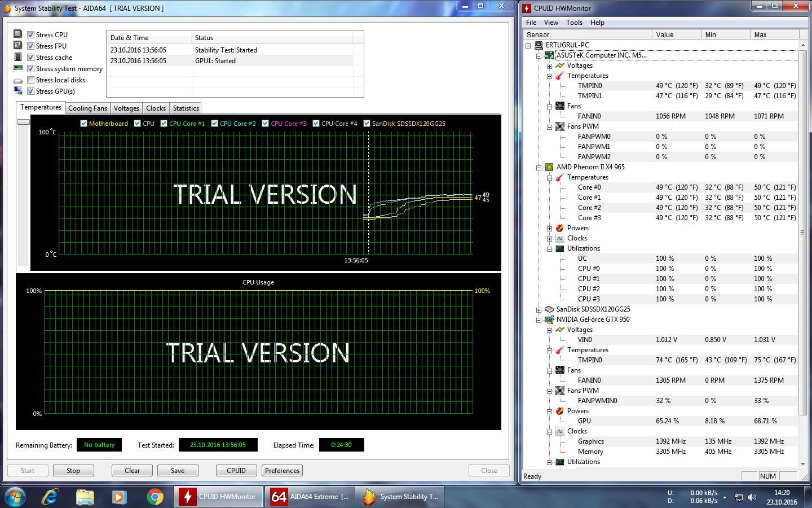
Task: Click the drive icon next to SanDisk SDSSDX120GG25 in HWMonitor
Action: (x=549, y=309)
